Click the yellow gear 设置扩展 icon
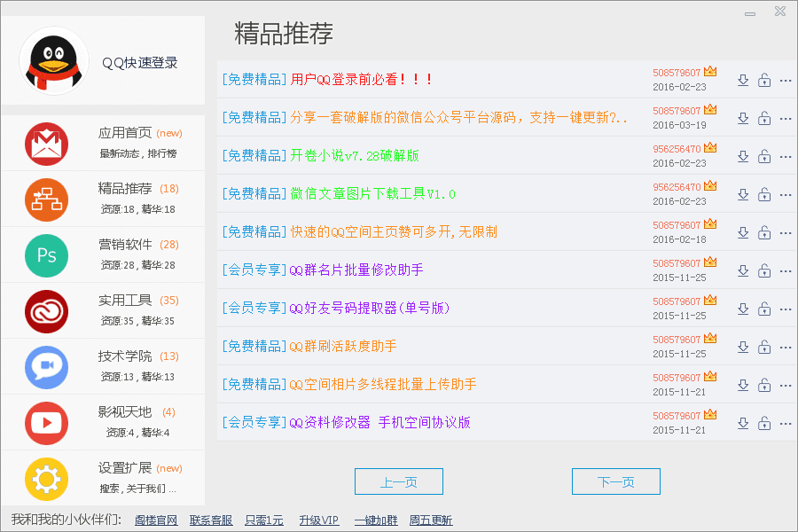 point(46,479)
